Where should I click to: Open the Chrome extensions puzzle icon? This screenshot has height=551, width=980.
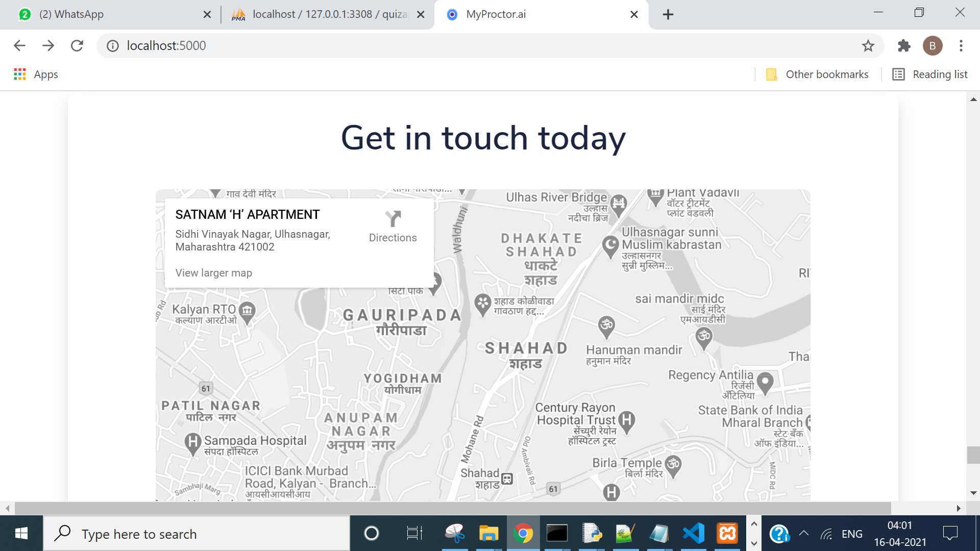(904, 46)
